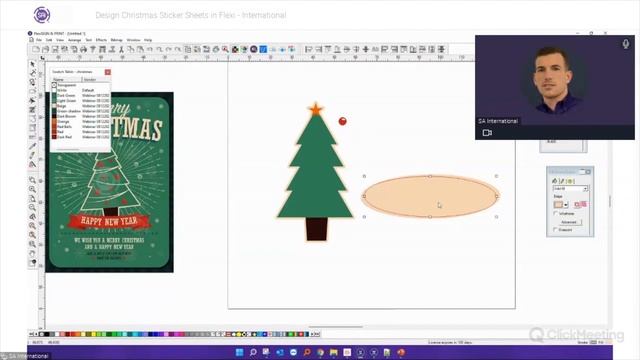The height and width of the screenshot is (360, 640).
Task: Click camera icon in webcam overlay
Action: 487,133
